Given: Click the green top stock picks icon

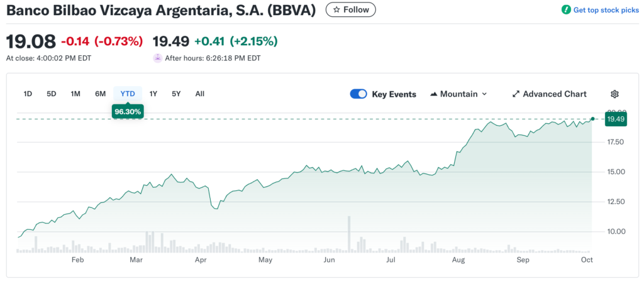Looking at the screenshot, I should [x=565, y=10].
